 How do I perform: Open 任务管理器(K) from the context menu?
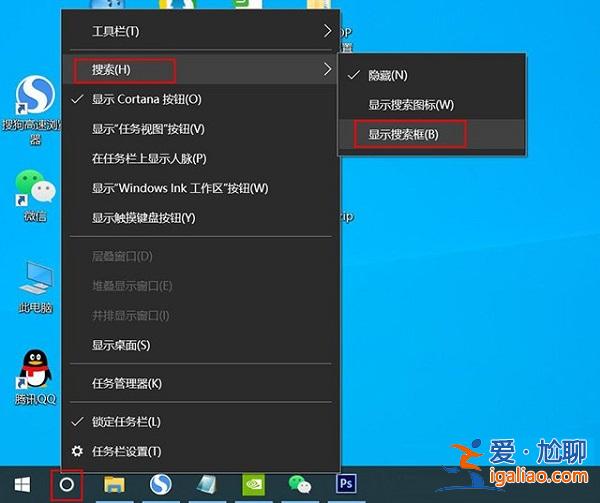coord(200,383)
